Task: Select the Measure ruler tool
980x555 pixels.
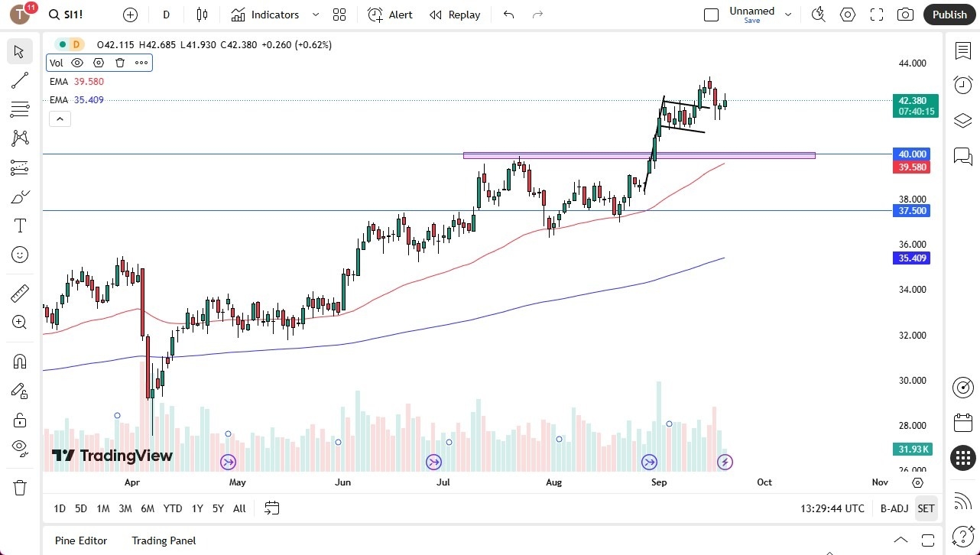Action: click(19, 293)
